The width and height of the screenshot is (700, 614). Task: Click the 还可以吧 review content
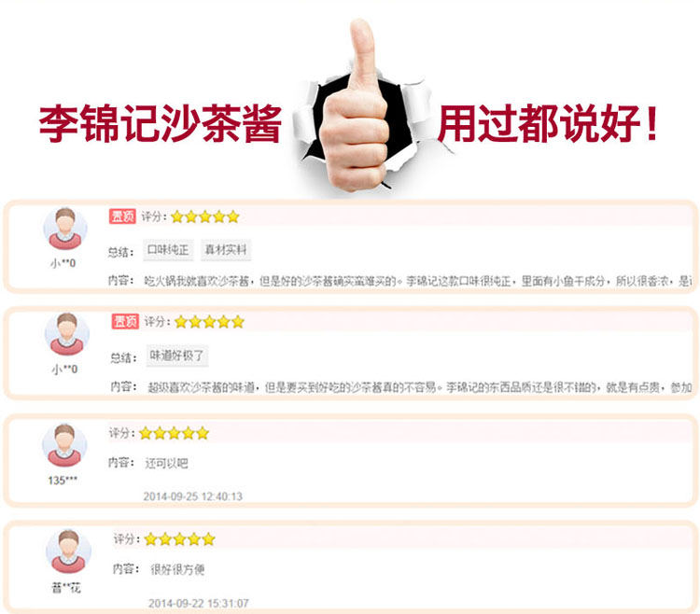click(166, 463)
